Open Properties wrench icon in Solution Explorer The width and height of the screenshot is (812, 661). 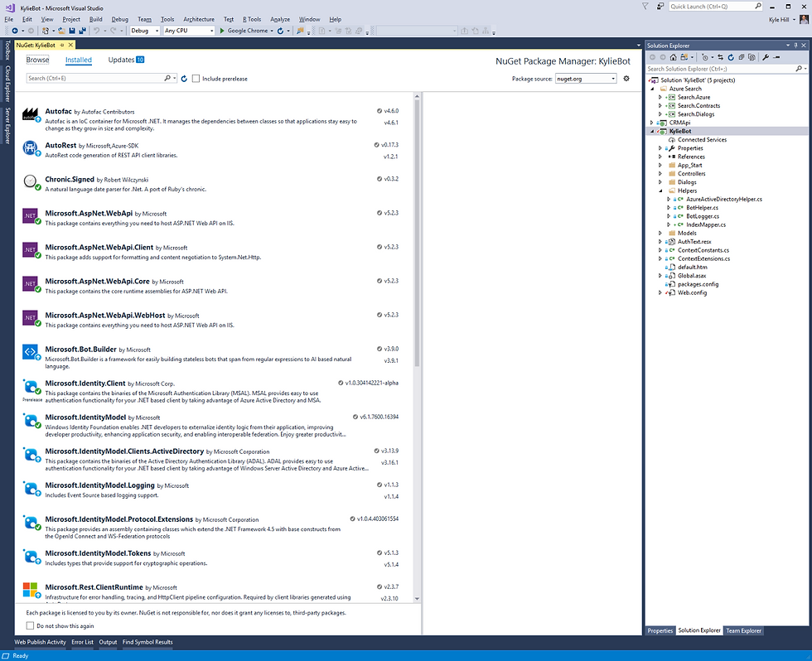[x=766, y=57]
